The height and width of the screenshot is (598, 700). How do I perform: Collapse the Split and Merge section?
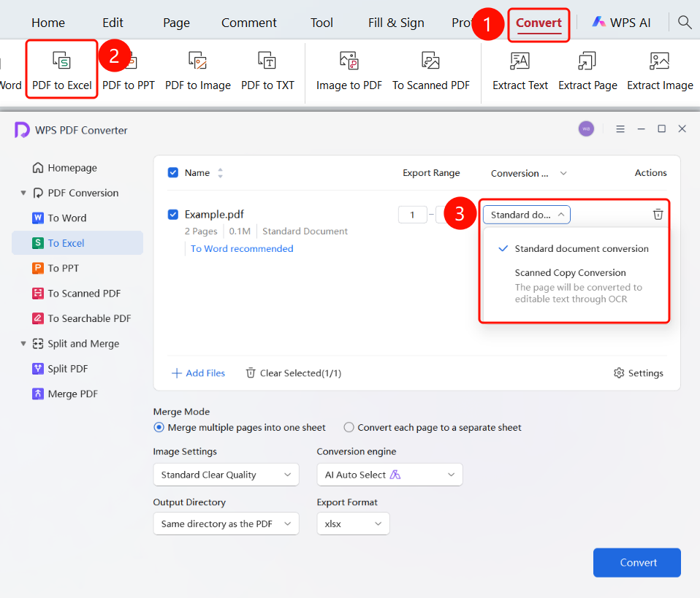pyautogui.click(x=23, y=344)
